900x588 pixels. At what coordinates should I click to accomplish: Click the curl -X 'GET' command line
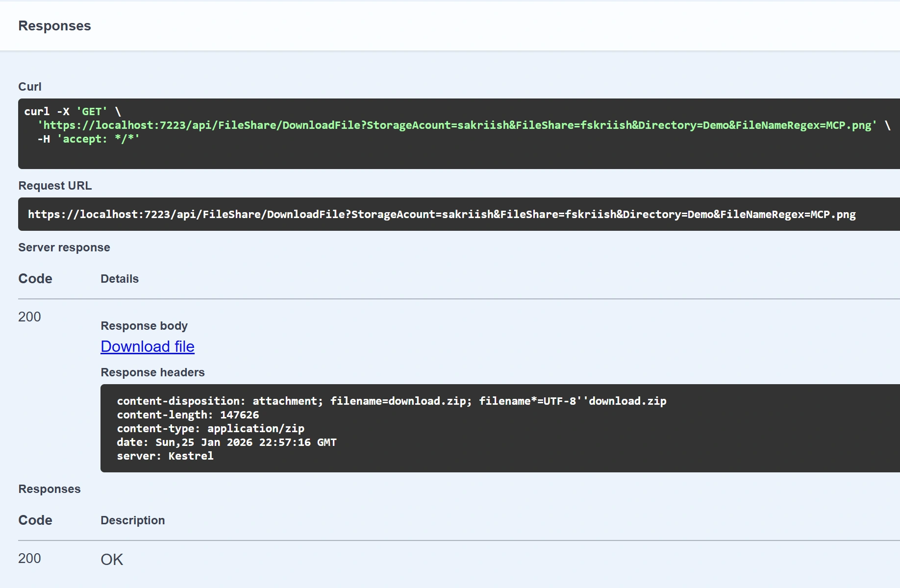(x=73, y=111)
